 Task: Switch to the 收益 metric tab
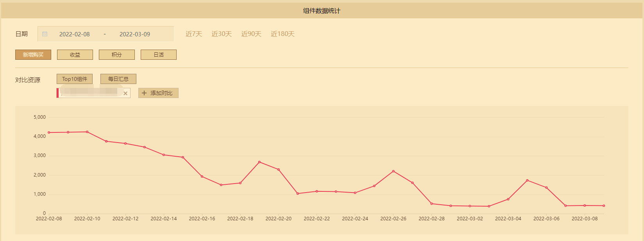[x=75, y=55]
